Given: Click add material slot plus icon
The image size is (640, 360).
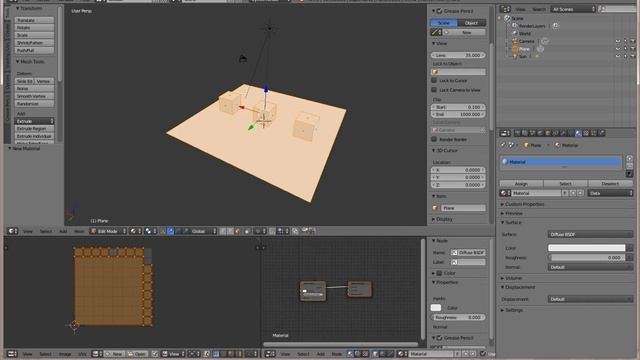Looking at the screenshot, I should pyautogui.click(x=629, y=158).
